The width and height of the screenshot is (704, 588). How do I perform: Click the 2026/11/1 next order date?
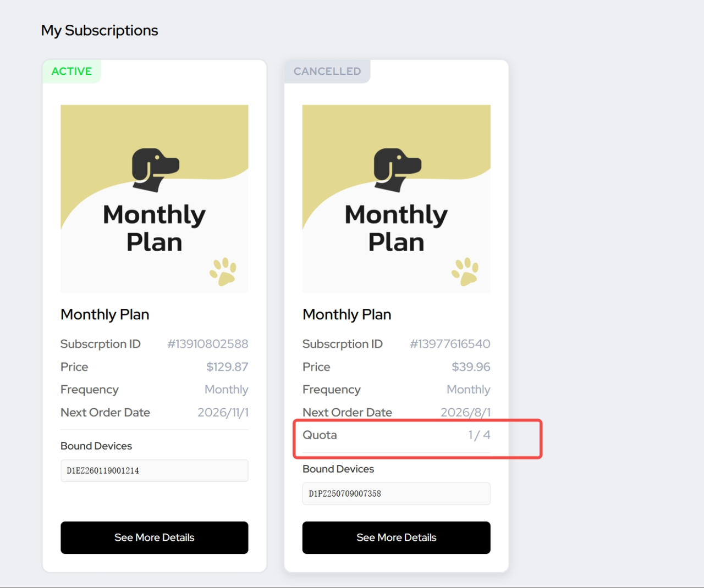click(223, 413)
